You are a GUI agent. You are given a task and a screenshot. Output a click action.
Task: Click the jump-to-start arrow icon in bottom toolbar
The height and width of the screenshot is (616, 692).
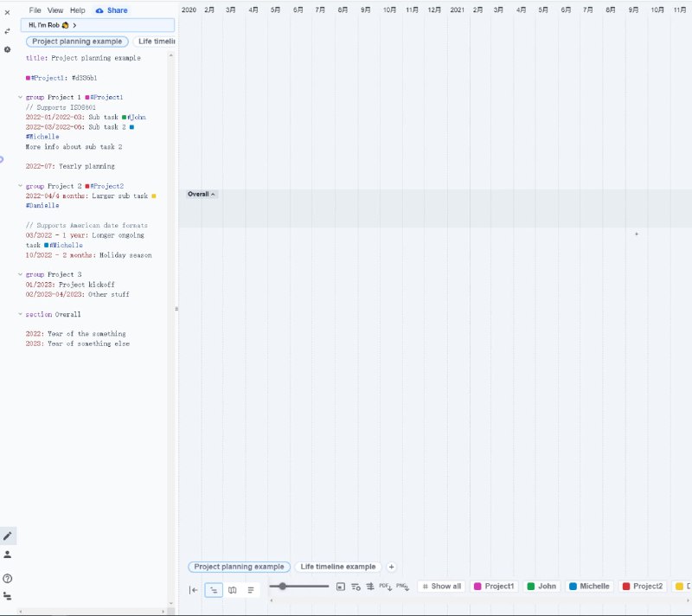tap(194, 589)
